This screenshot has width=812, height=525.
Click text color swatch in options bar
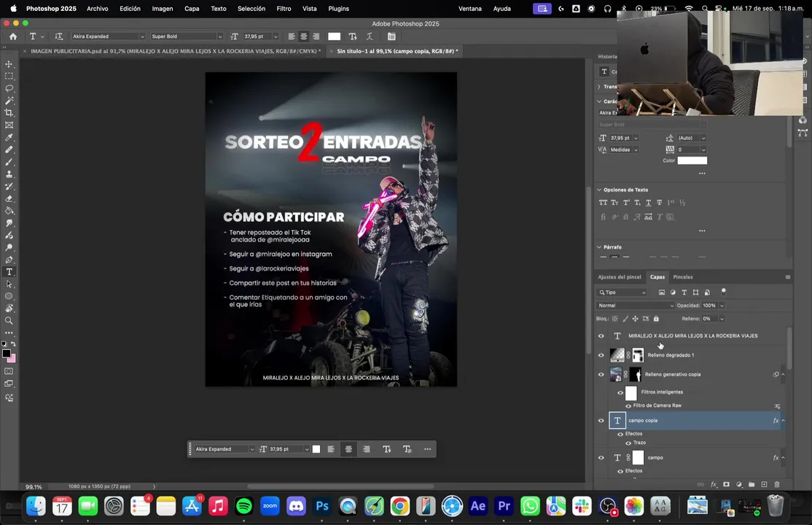click(334, 36)
